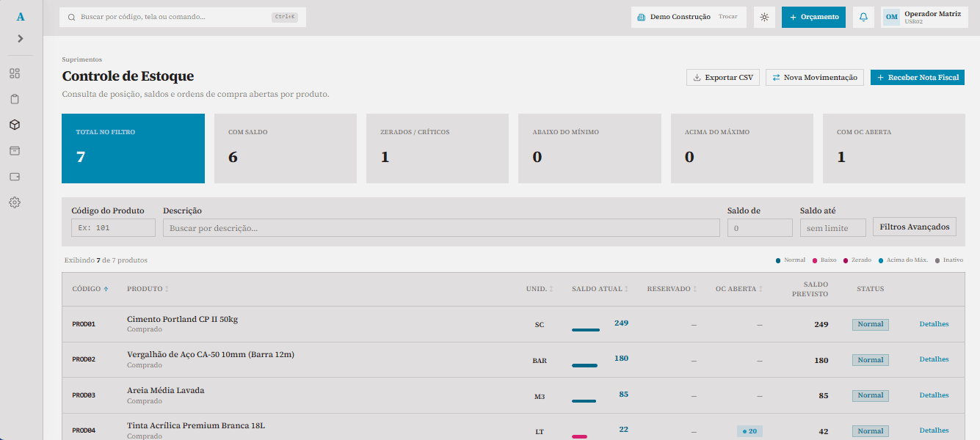Focus the global search bar
980x440 pixels.
coord(183,17)
